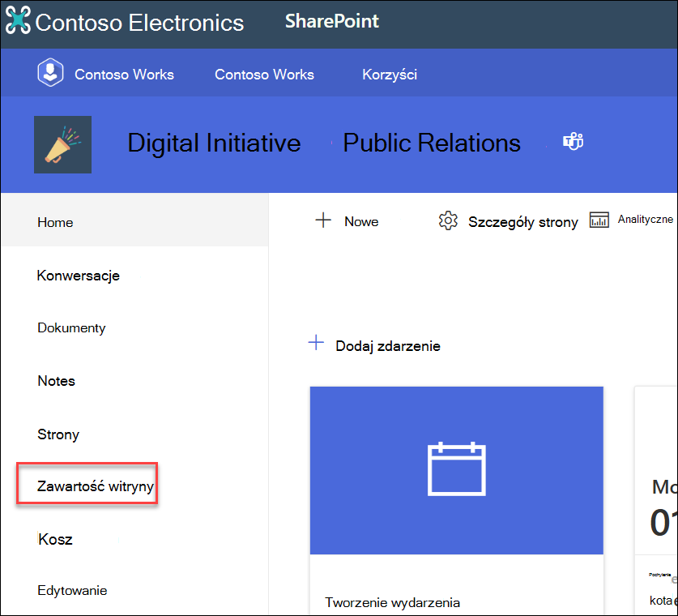Viewport: 678px width, 616px height.
Task: Open Szczegóły strony page details
Action: [522, 222]
